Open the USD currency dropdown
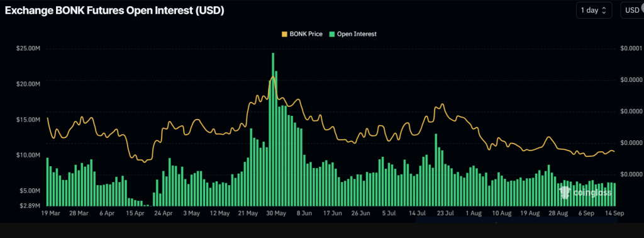The width and height of the screenshot is (644, 238). click(632, 10)
